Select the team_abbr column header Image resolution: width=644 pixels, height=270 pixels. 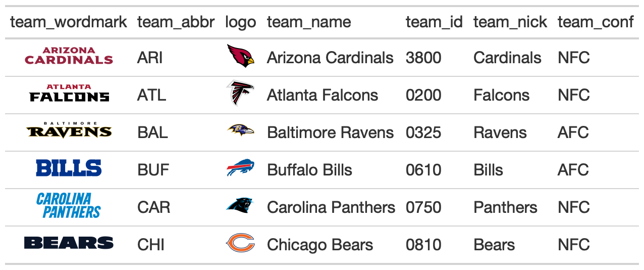pyautogui.click(x=176, y=22)
